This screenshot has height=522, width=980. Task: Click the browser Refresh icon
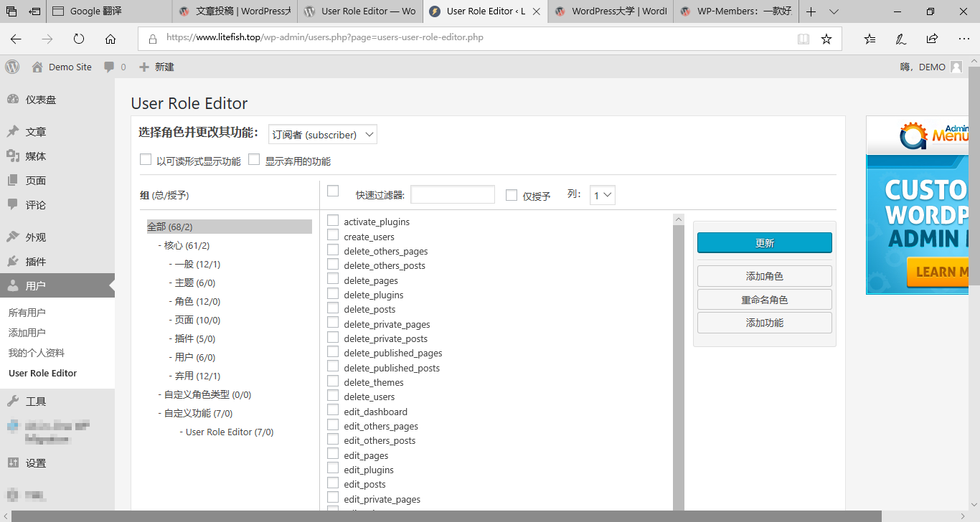point(79,39)
